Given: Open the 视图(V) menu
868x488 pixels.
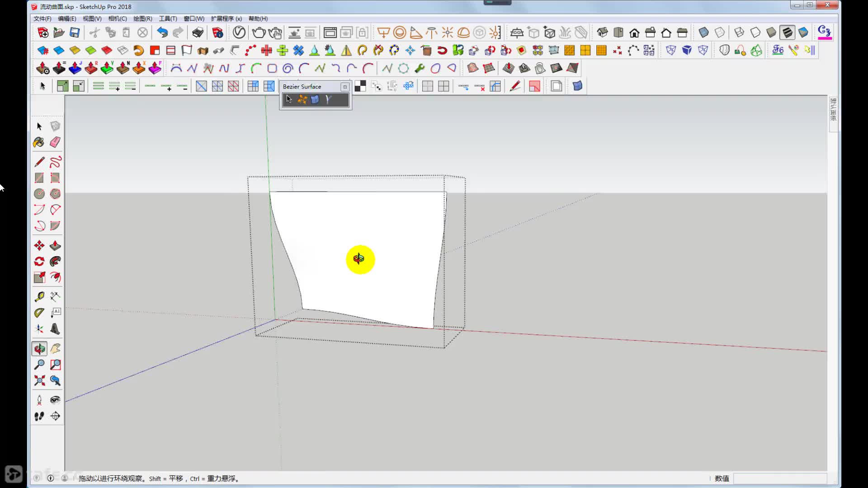Looking at the screenshot, I should tap(92, 19).
